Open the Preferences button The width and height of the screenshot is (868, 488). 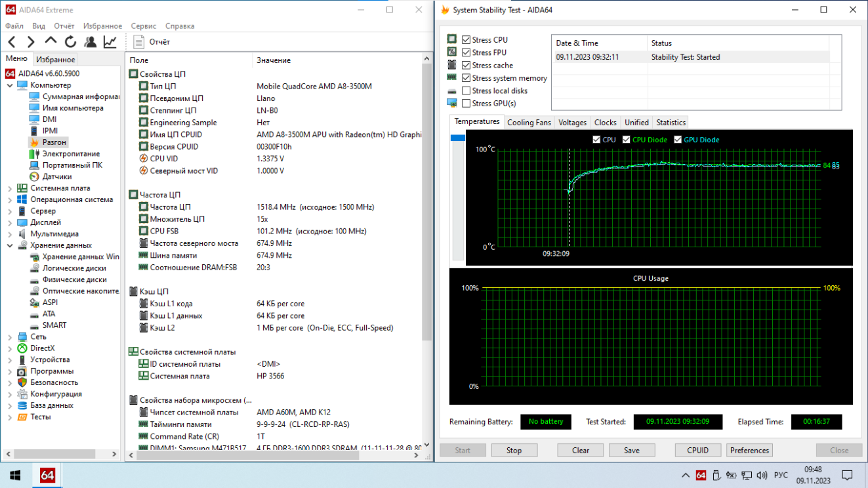click(749, 451)
